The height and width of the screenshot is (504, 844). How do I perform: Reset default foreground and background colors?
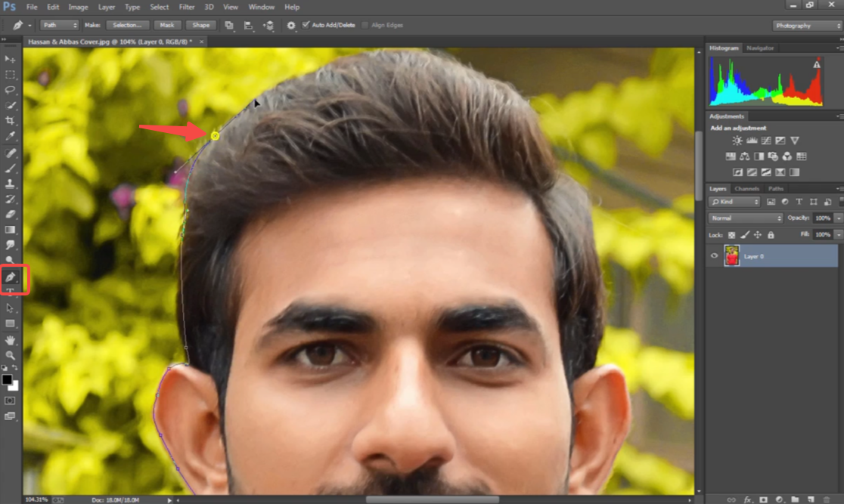pos(5,368)
